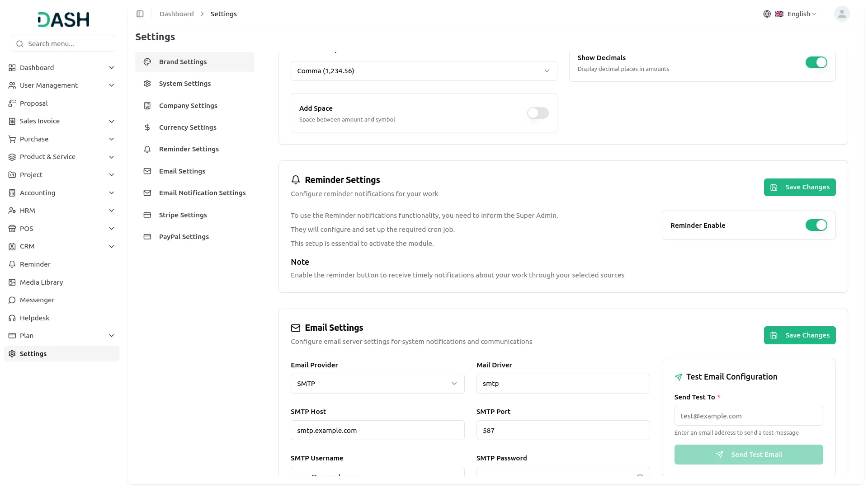
Task: Open the Email Provider SMTP dropdown
Action: pos(377,384)
